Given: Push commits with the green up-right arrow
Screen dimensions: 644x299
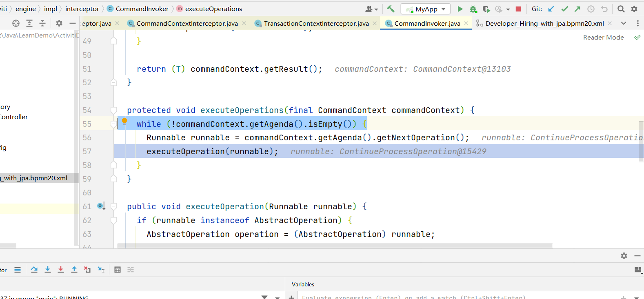Looking at the screenshot, I should coord(577,9).
